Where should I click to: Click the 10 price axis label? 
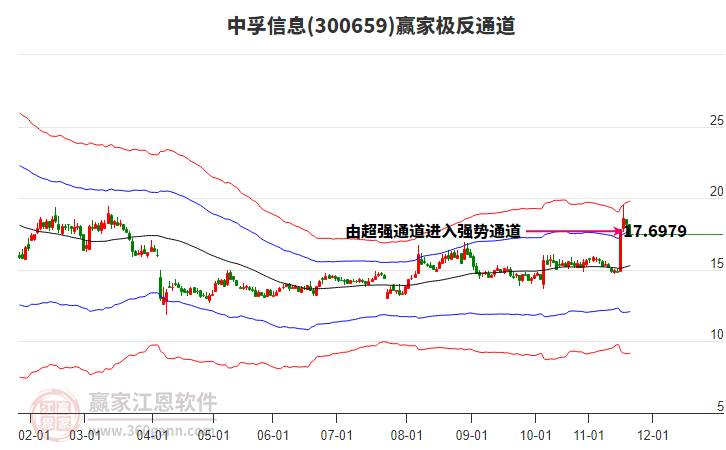[716, 334]
